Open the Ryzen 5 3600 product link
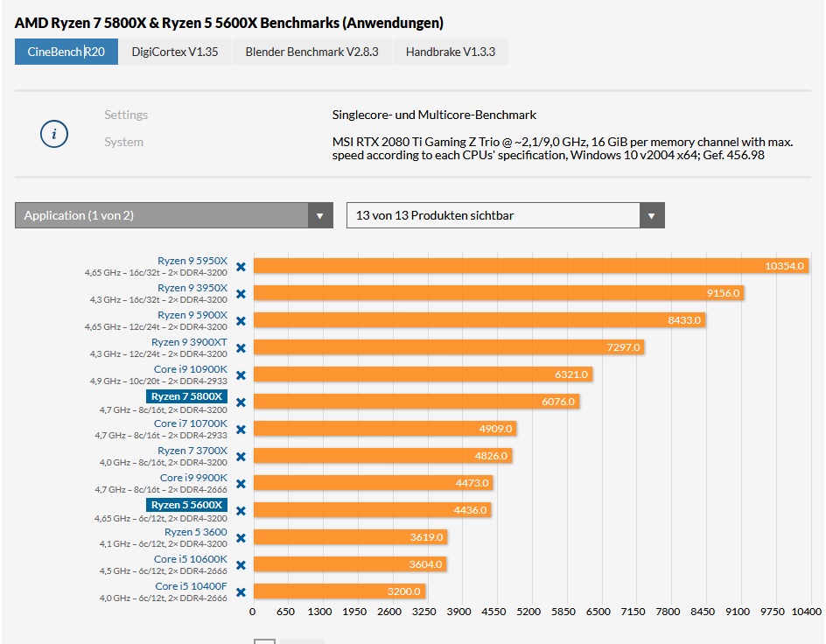 [x=196, y=532]
